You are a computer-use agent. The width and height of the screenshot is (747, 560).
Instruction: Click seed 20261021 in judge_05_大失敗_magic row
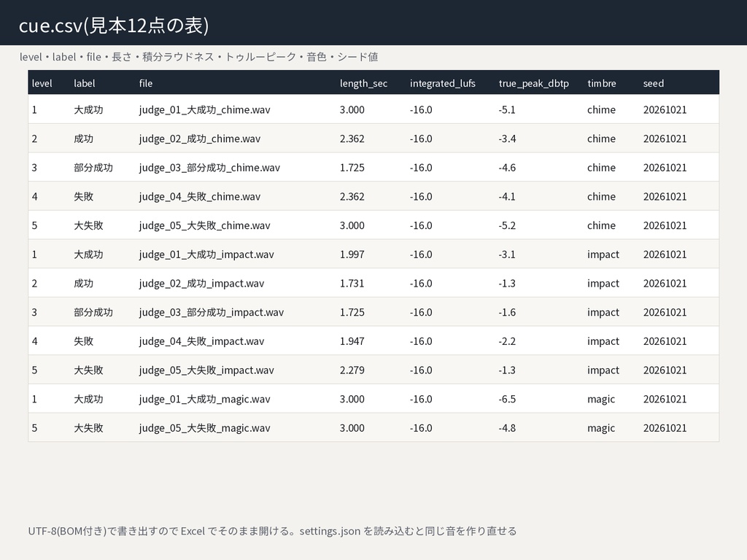tap(665, 428)
